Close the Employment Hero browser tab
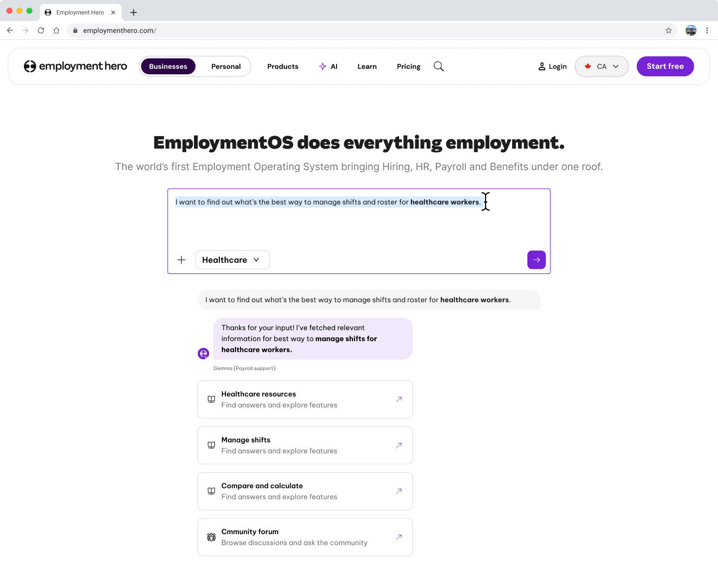 click(x=113, y=12)
